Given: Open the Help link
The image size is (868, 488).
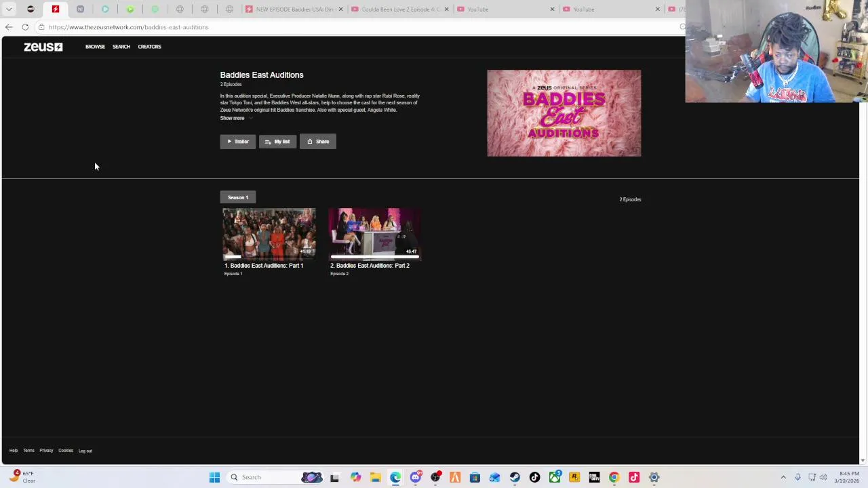Looking at the screenshot, I should coord(14,451).
